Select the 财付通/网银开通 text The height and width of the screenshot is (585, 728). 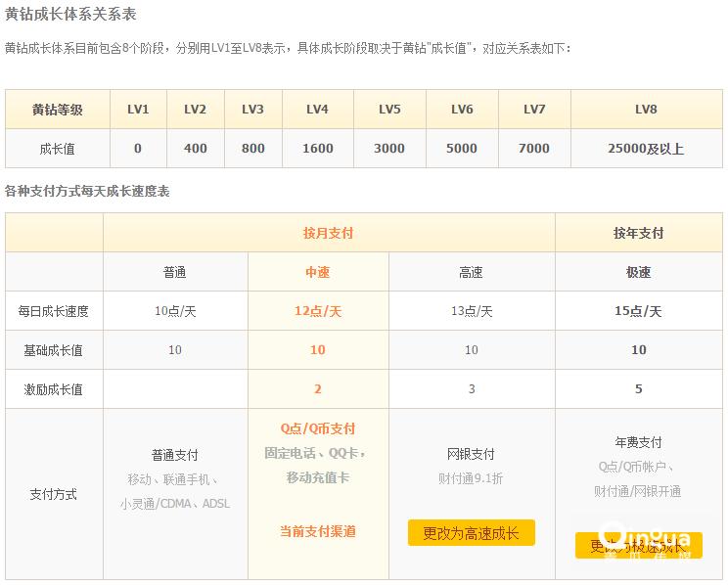click(x=638, y=491)
